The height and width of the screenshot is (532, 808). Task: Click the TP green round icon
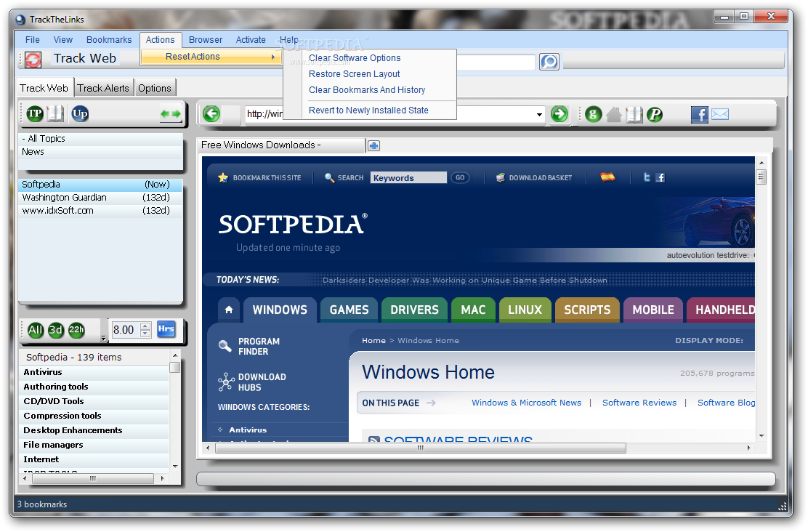click(x=35, y=113)
